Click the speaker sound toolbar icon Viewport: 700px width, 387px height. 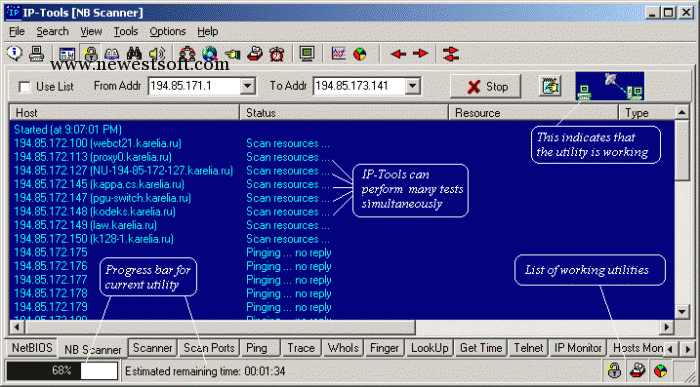(x=157, y=54)
